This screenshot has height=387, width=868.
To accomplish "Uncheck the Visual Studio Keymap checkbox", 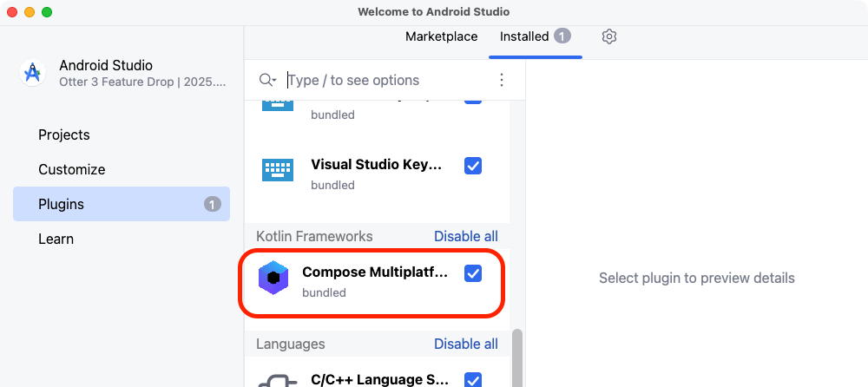I will (x=473, y=165).
